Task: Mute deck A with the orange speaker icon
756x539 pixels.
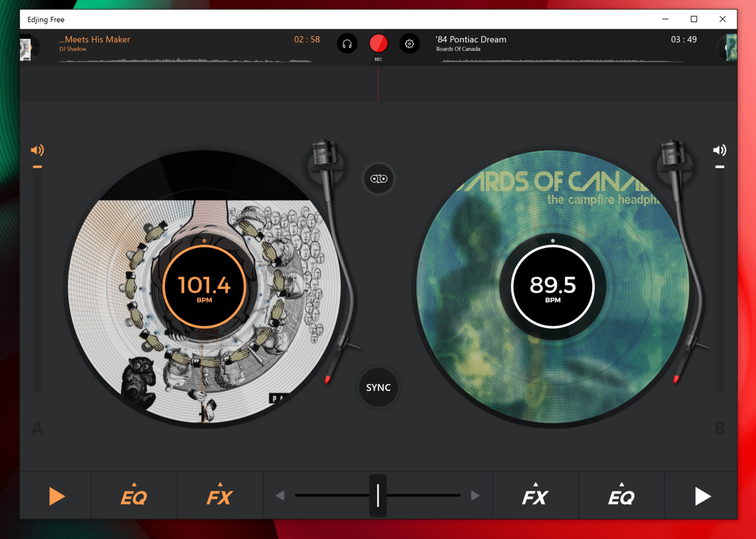Action: 37,150
